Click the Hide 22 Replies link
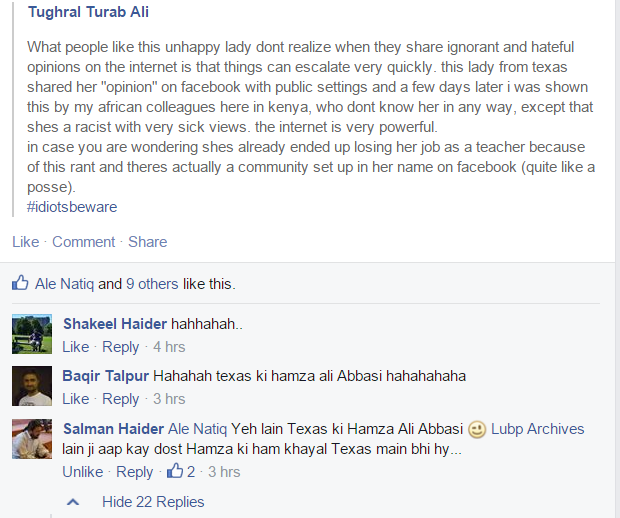The height and width of the screenshot is (518, 620). (153, 502)
